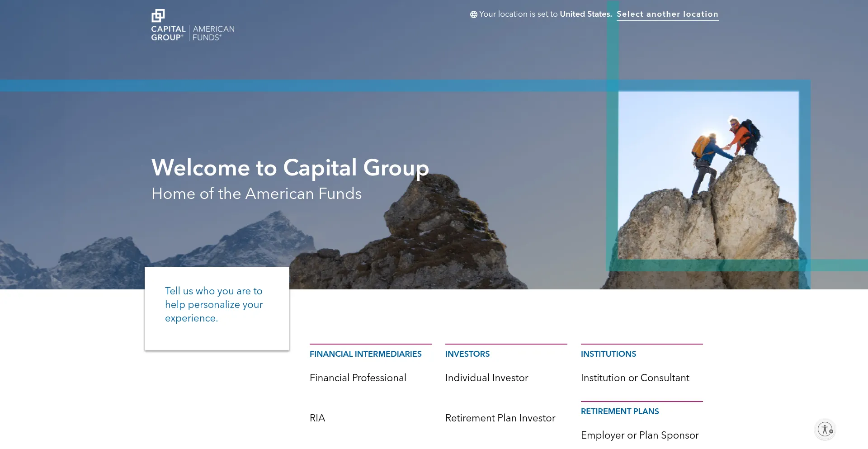Choose Institution or Consultant
868x449 pixels.
pos(635,378)
